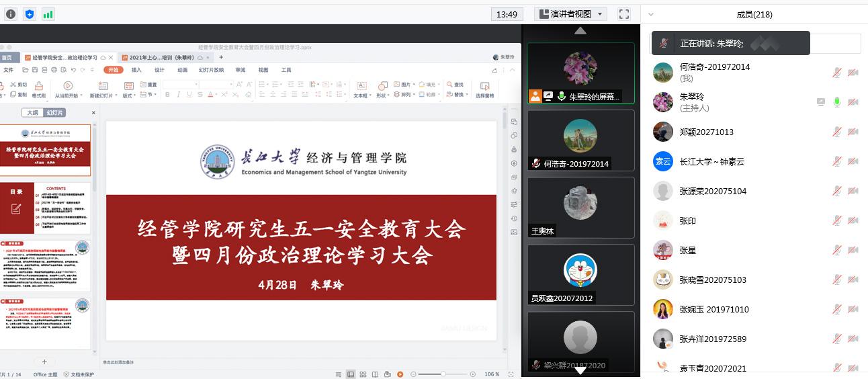Start slideshow from current slide (从当前开始)
This screenshot has height=379, width=868.
click(68, 89)
